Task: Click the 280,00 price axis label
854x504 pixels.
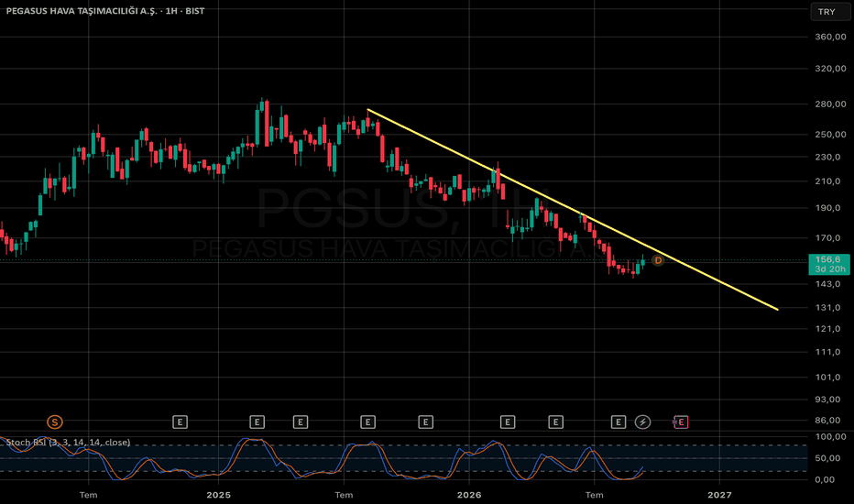Action: (x=830, y=104)
